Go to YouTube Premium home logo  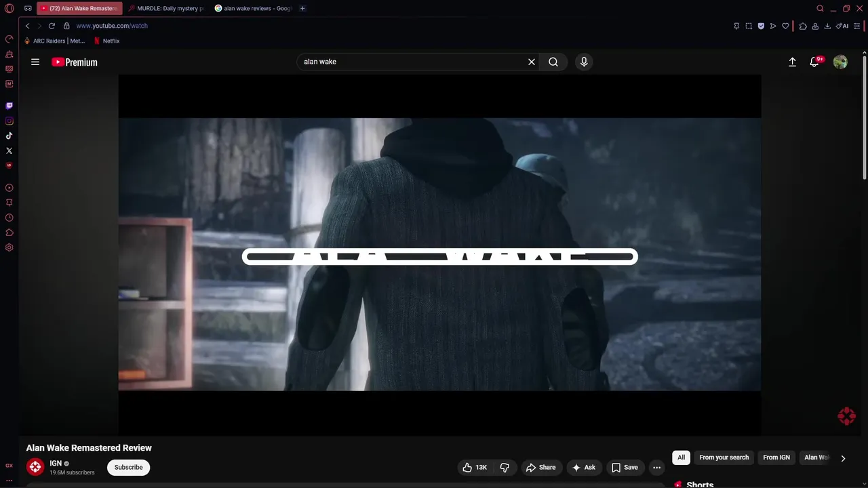[x=75, y=62]
